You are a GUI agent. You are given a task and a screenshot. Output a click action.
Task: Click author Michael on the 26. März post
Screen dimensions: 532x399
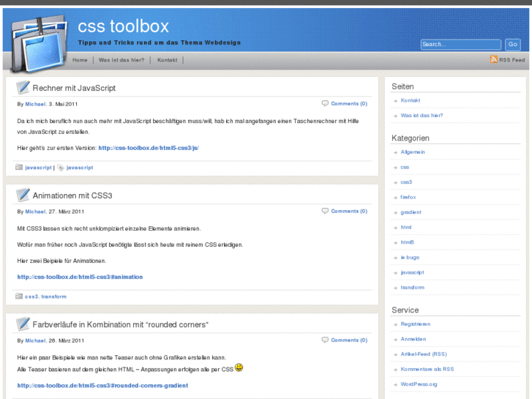[x=35, y=340]
